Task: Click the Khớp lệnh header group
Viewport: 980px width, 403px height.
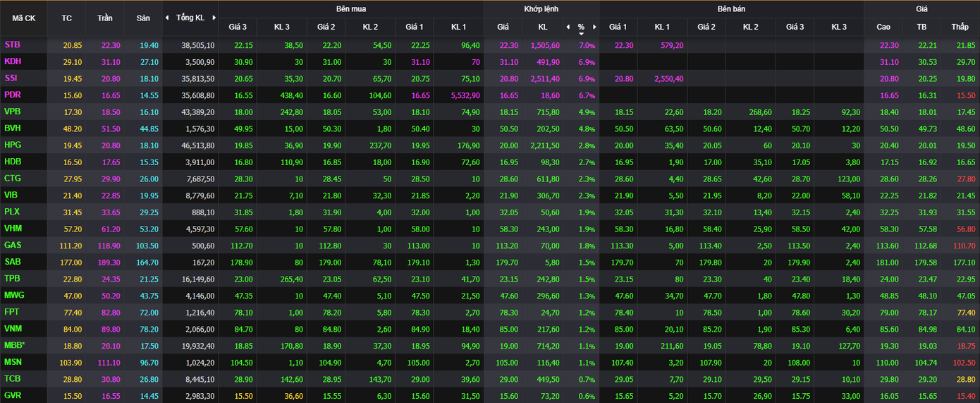Action: coord(541,9)
